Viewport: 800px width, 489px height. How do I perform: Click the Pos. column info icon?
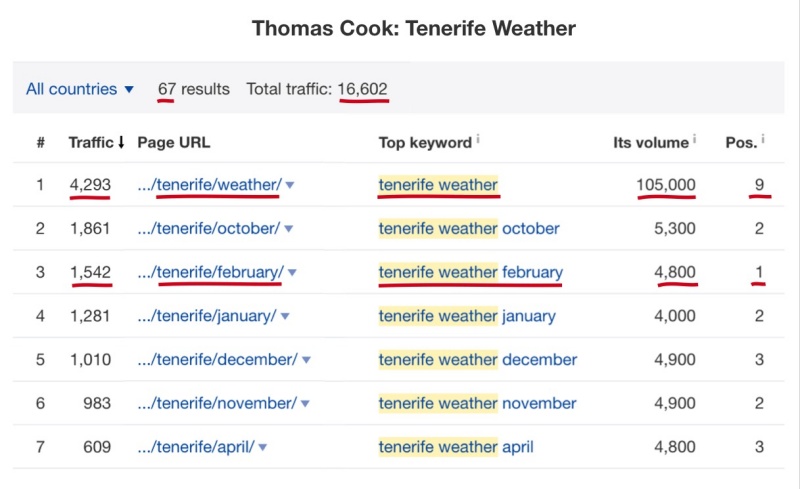click(x=763, y=138)
